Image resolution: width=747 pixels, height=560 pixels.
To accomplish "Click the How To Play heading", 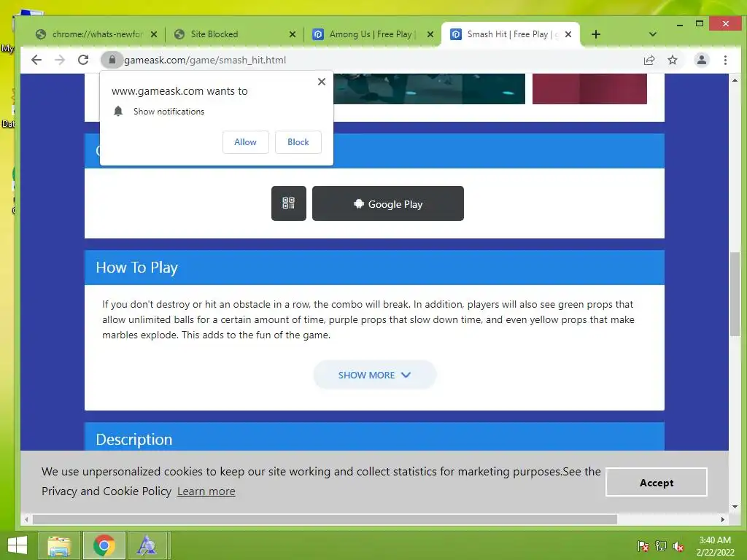I will [136, 268].
